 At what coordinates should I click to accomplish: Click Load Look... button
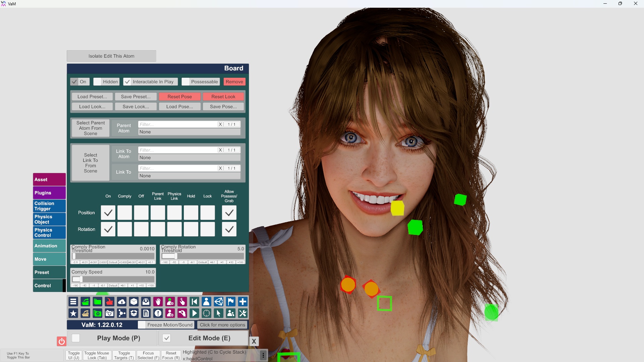tap(92, 107)
